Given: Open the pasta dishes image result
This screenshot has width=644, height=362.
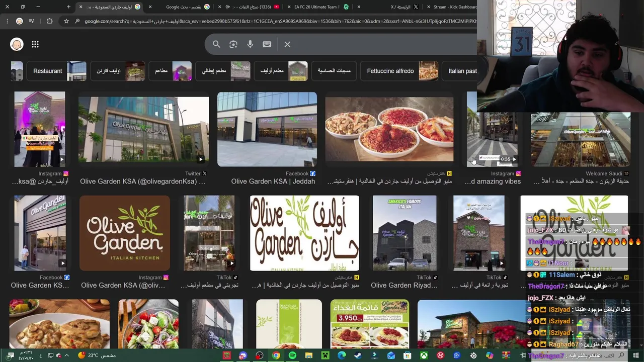Looking at the screenshot, I should (x=389, y=129).
